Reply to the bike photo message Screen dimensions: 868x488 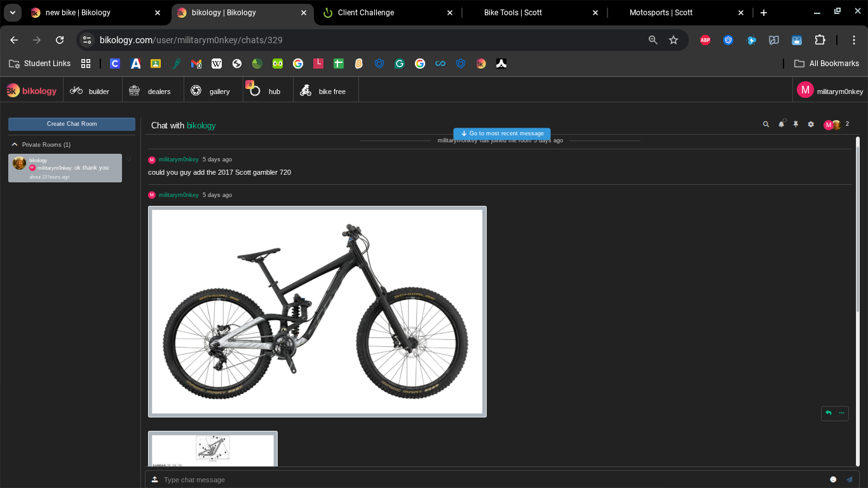pos(827,413)
